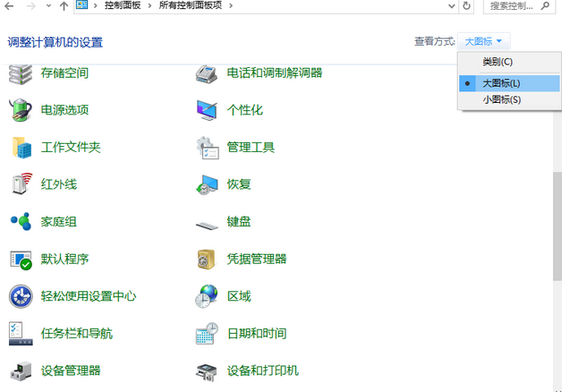This screenshot has width=570, height=392.
Task: Click 控制面板 breadcrumb
Action: [123, 5]
